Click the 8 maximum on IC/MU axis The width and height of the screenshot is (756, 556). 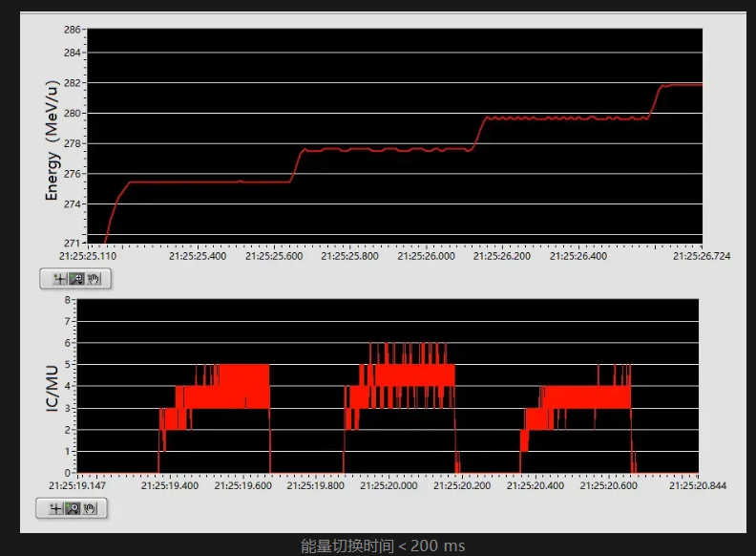pyautogui.click(x=70, y=300)
